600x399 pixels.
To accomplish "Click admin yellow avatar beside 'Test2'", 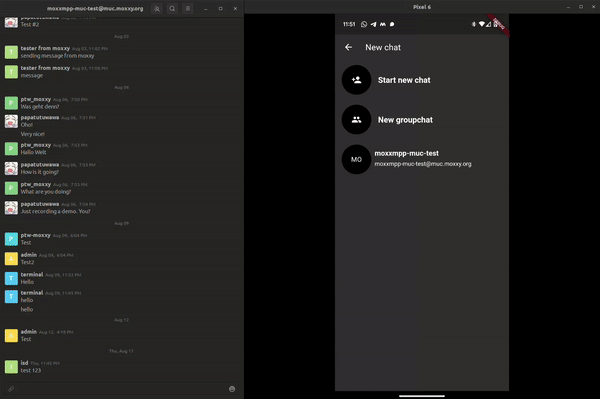I will (x=11, y=259).
